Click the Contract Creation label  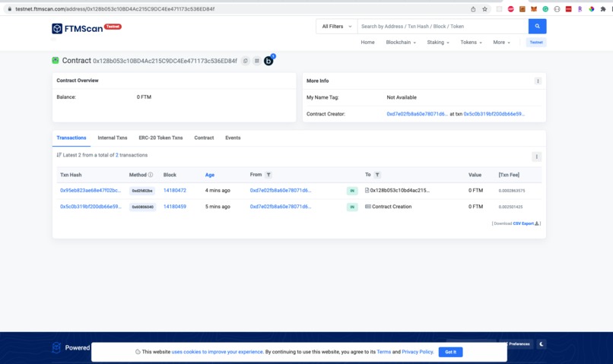(x=392, y=207)
